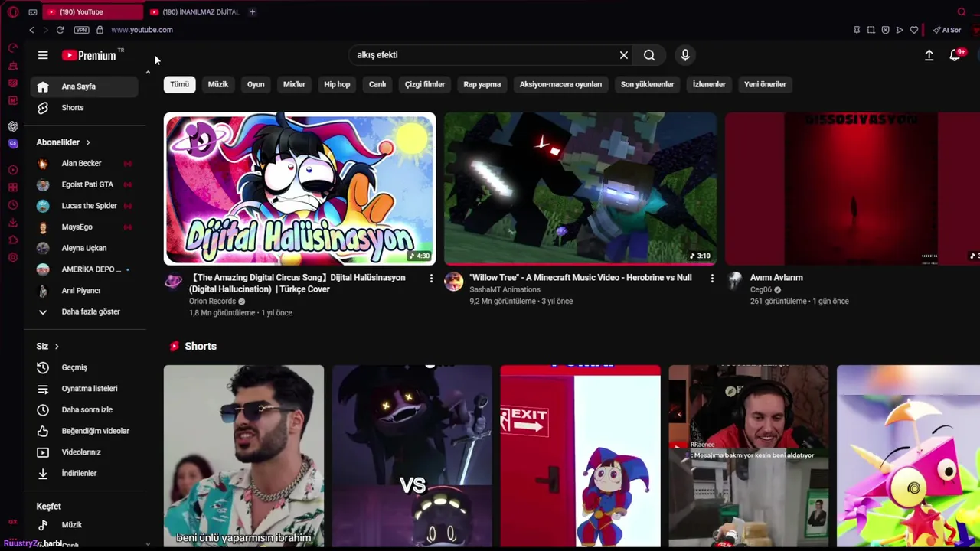Open the Pinboards pin icon in address bar
Screen dimensions: 980x551
(x=857, y=30)
